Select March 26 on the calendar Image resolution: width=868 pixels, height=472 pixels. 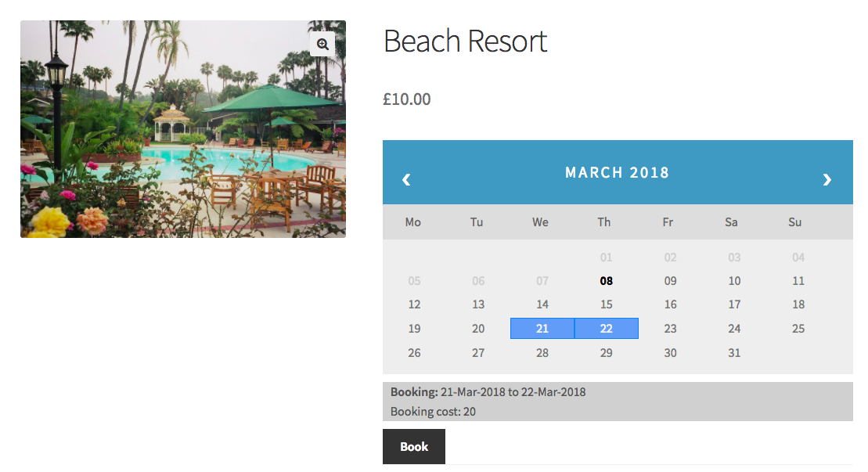coord(414,352)
